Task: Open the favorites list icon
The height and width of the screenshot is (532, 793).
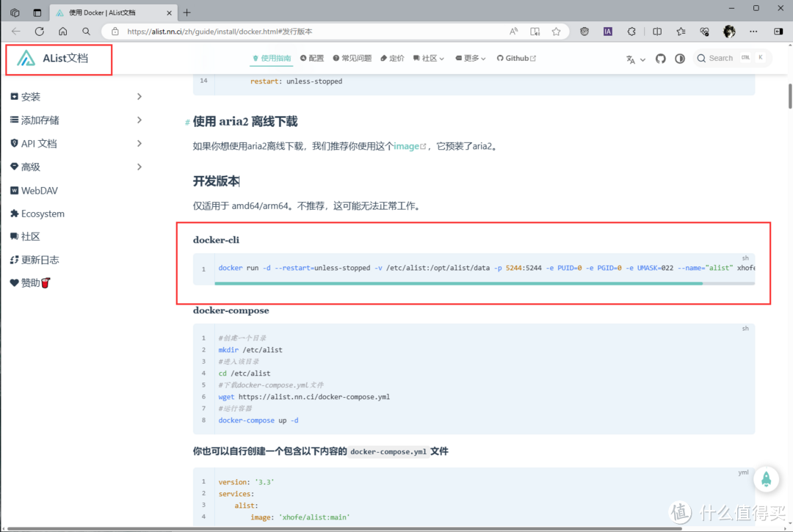Action: pyautogui.click(x=681, y=32)
